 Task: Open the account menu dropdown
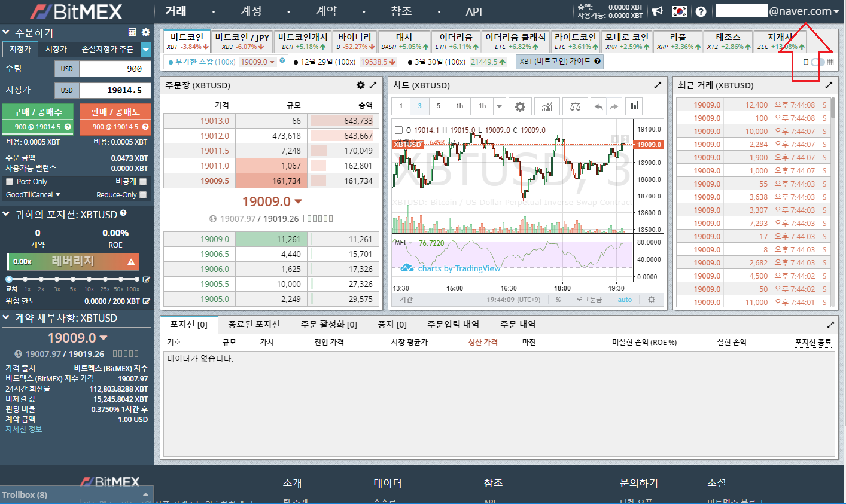tap(805, 11)
